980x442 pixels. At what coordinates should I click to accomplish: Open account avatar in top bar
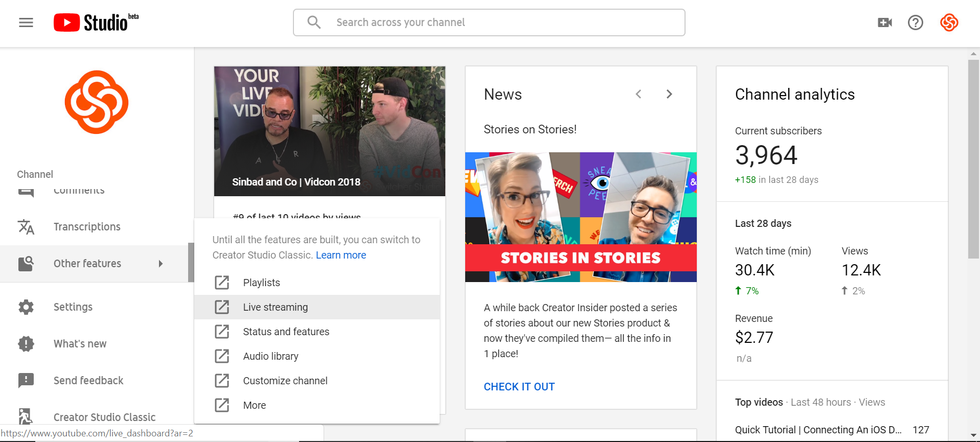[x=949, y=22]
